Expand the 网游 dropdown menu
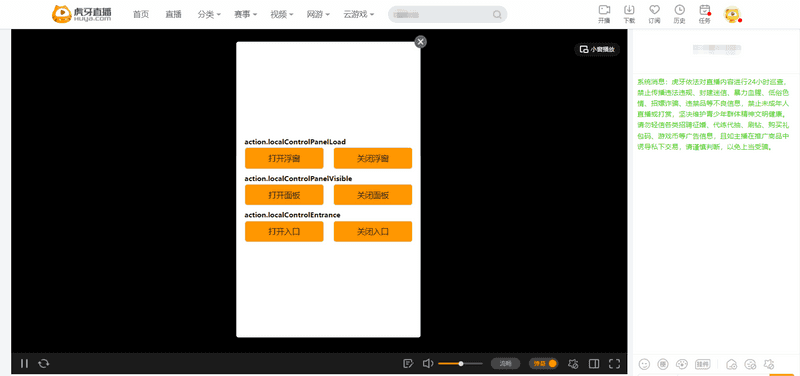Screen dimensions: 800x376 pos(319,14)
